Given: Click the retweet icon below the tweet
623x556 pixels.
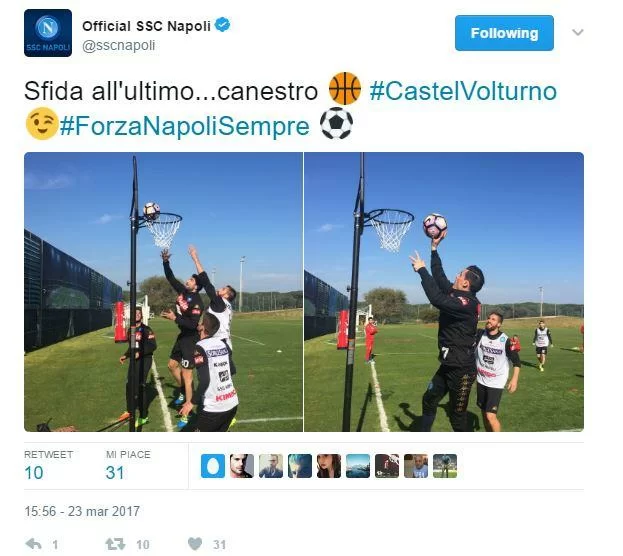Looking at the screenshot, I should (115, 544).
